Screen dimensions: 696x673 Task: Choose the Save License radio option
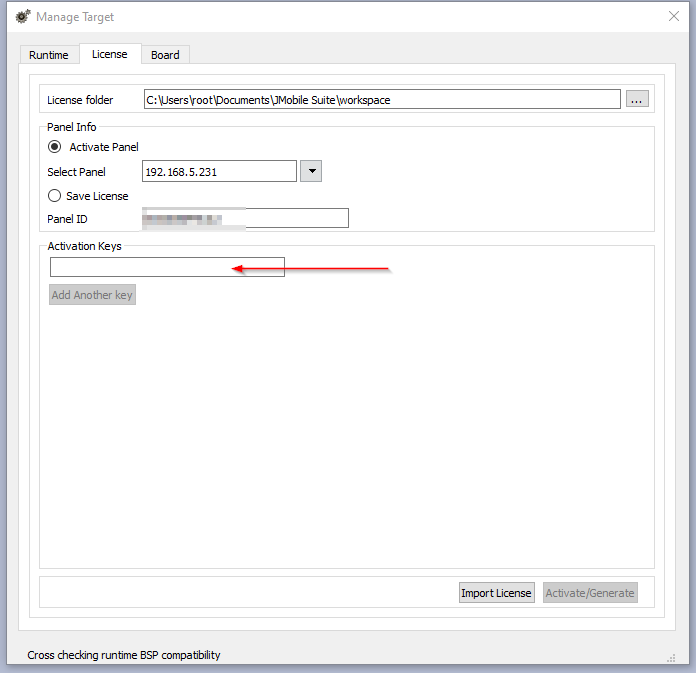pos(55,196)
